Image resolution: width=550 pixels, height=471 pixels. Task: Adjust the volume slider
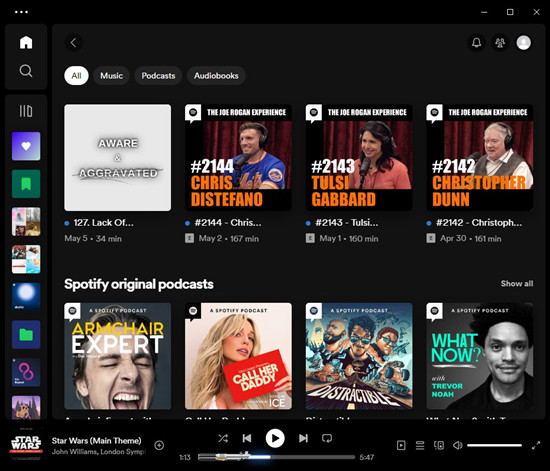tap(495, 445)
